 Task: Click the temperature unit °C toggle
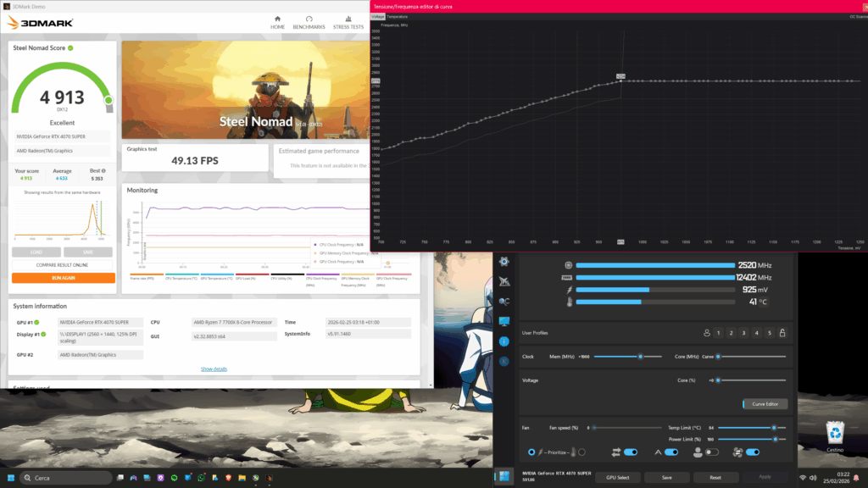[x=762, y=302]
